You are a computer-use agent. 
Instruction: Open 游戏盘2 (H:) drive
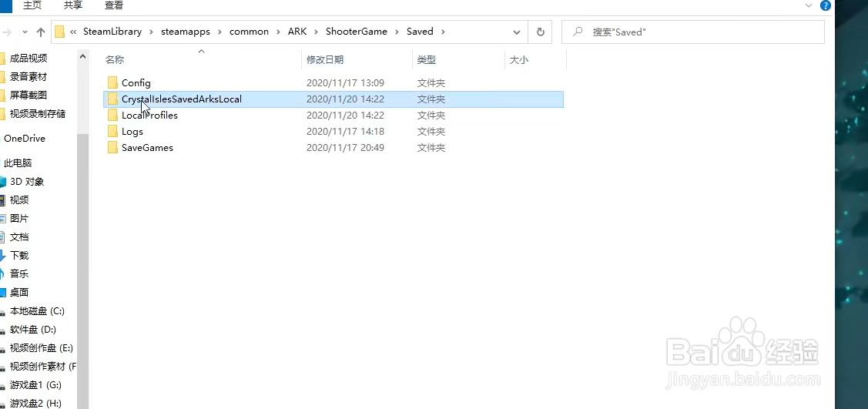35,403
